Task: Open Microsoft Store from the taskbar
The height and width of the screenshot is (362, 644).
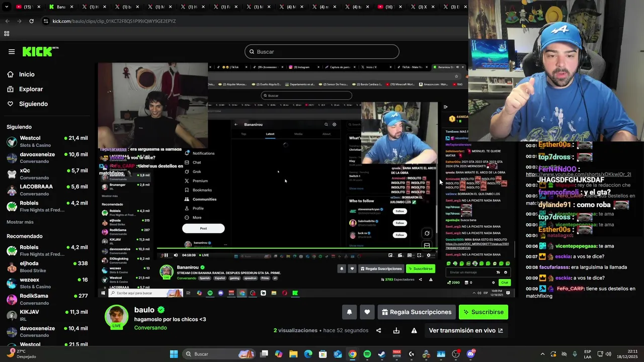Action: 323,354
